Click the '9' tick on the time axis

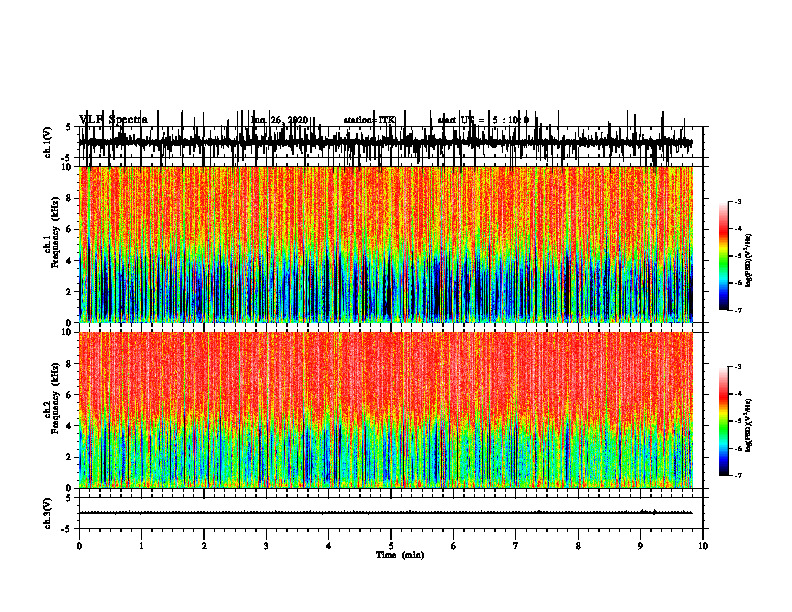(x=640, y=546)
